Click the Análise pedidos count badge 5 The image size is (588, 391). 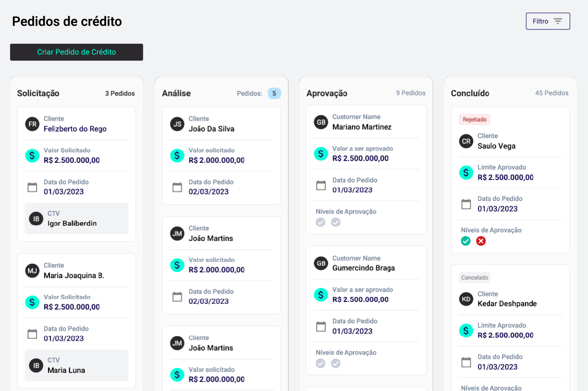[x=274, y=93]
